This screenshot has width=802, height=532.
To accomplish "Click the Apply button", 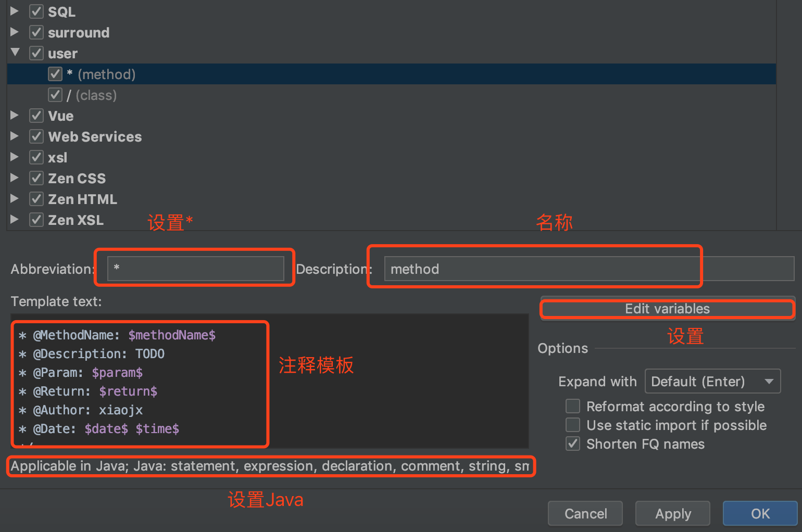I will [673, 514].
